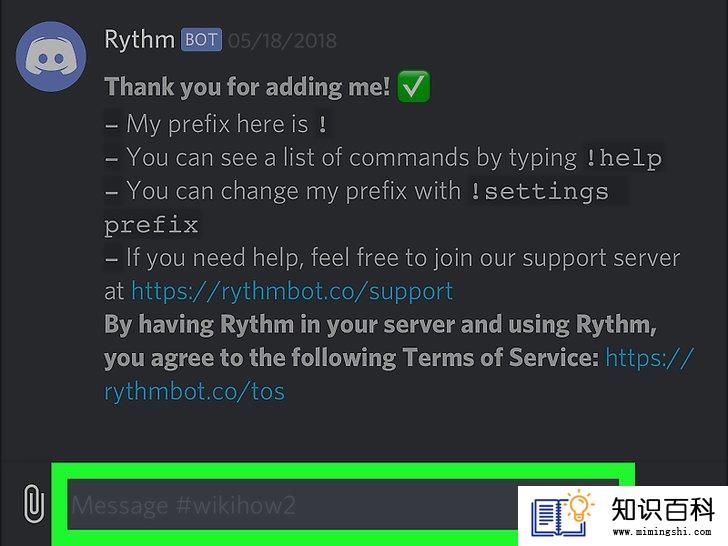Open the rythmbot.co/support link
728x546 pixels.
tap(292, 292)
